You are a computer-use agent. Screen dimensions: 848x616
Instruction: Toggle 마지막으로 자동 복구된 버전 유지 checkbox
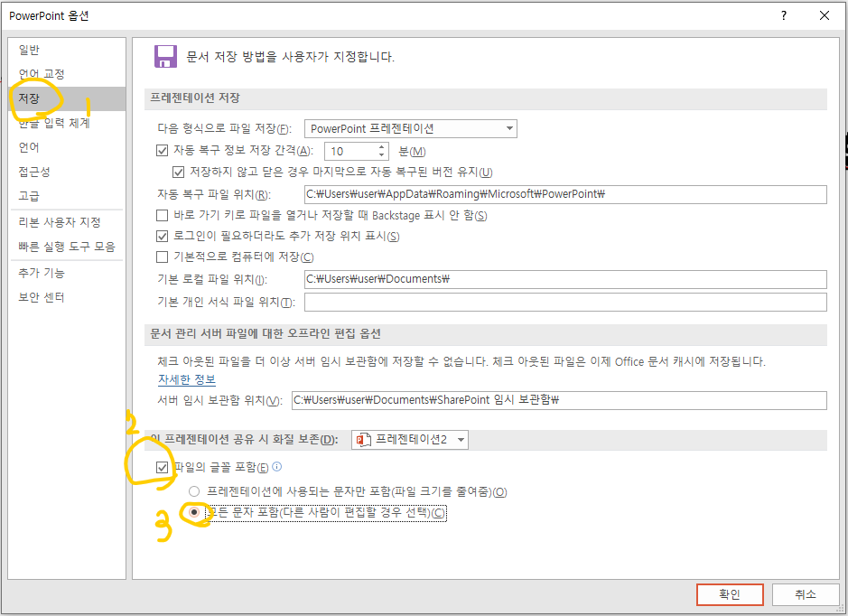click(x=178, y=172)
